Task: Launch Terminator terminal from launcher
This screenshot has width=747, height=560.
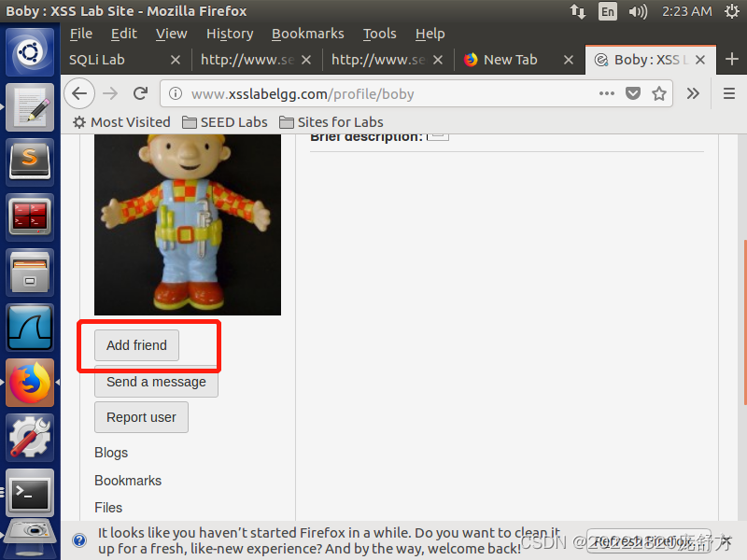Action: (30, 217)
